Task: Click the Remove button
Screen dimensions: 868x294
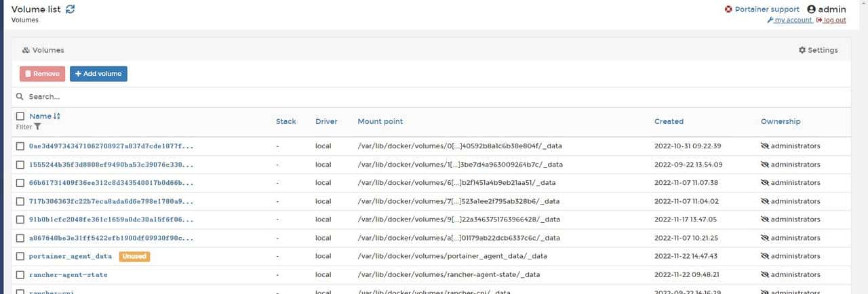Action: tap(42, 74)
